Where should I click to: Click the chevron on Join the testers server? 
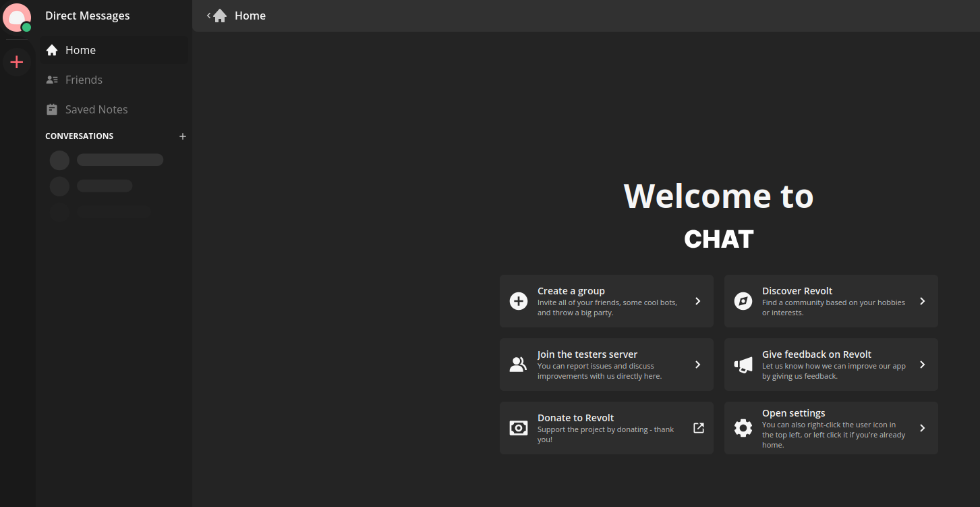tap(698, 365)
